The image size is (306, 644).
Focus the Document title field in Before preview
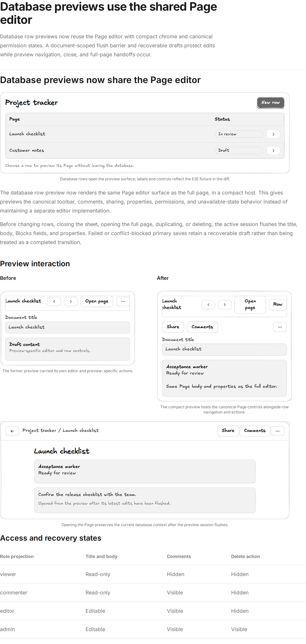click(67, 327)
